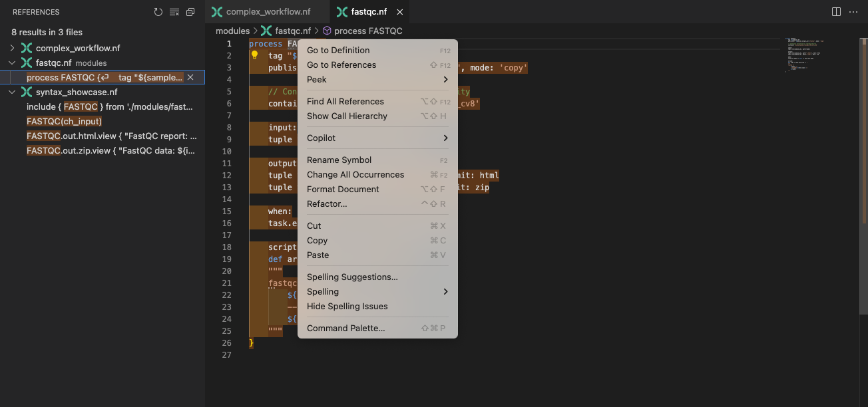This screenshot has height=407, width=868.
Task: Click the Nextflow icon beside syntax_showcase.nf
Action: point(27,92)
